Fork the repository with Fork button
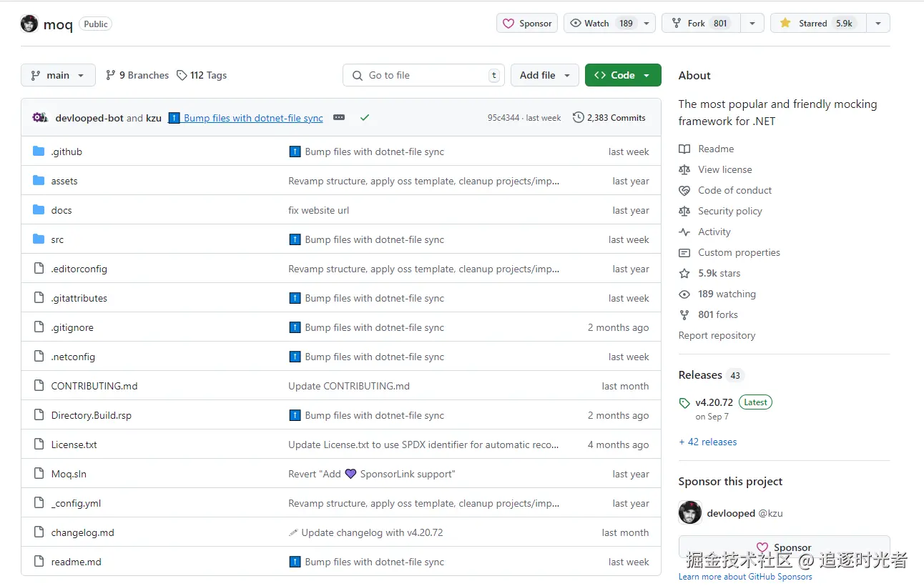924x586 pixels. click(701, 24)
